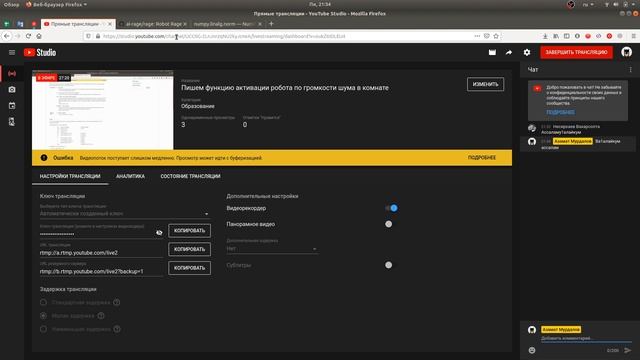
Task: Click the site padlock icon in the address bar
Action: point(98,36)
